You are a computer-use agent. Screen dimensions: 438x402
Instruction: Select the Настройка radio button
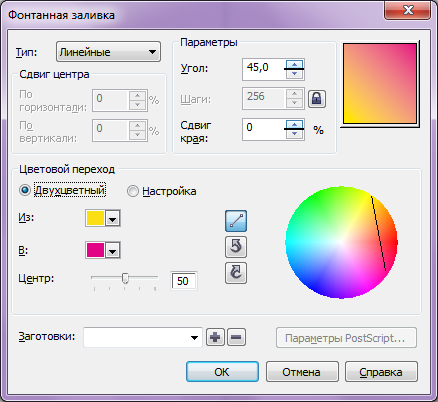(133, 191)
